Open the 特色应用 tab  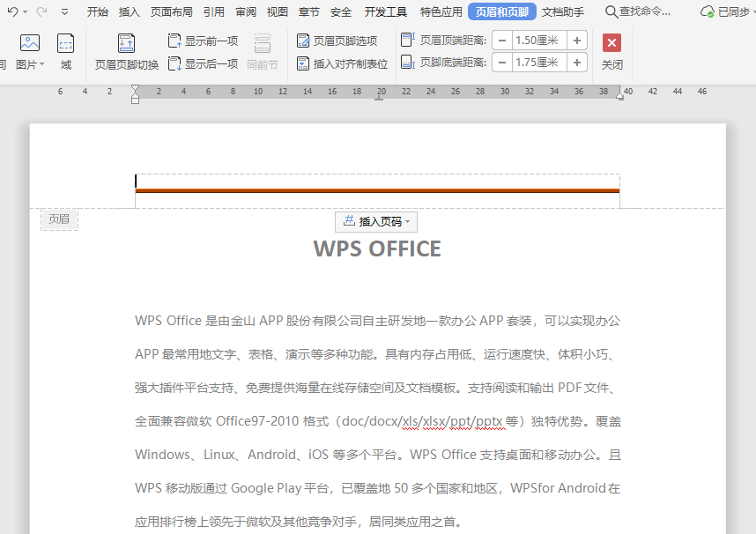pyautogui.click(x=441, y=11)
